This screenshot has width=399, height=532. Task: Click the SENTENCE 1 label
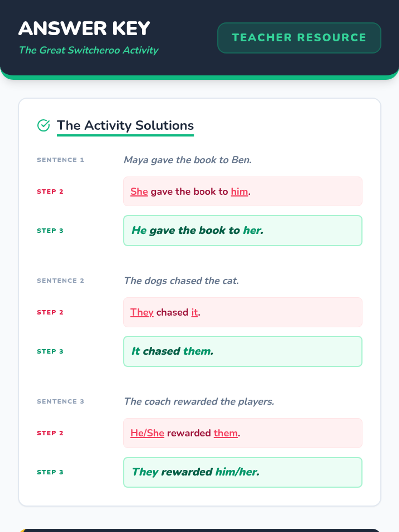pyautogui.click(x=61, y=160)
